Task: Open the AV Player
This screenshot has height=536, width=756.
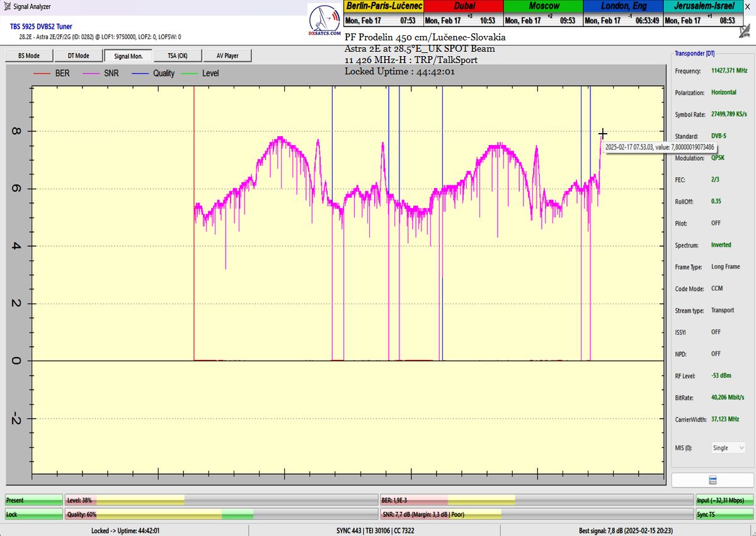Action: click(227, 55)
